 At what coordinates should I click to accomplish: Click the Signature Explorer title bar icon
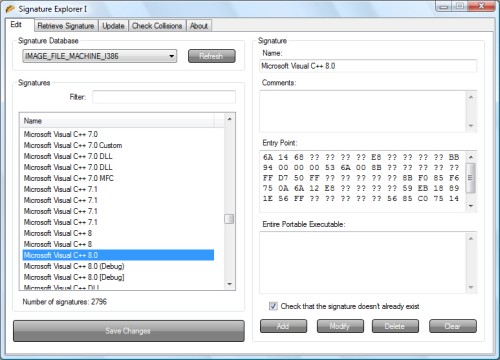pos(10,9)
